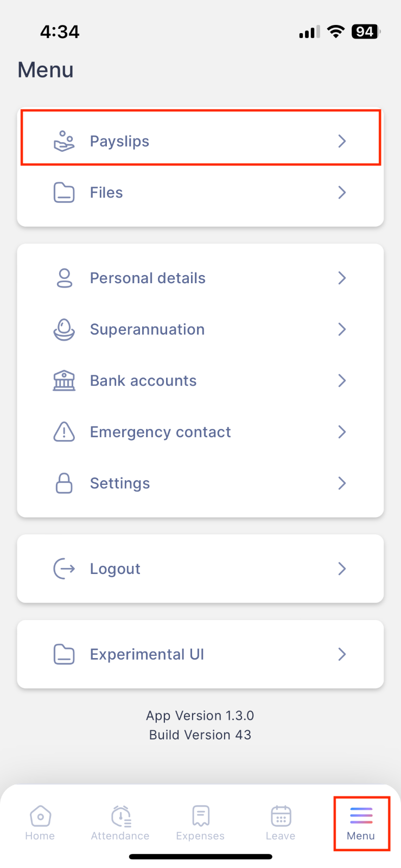Select the Logout text label
The width and height of the screenshot is (401, 868).
(x=115, y=569)
